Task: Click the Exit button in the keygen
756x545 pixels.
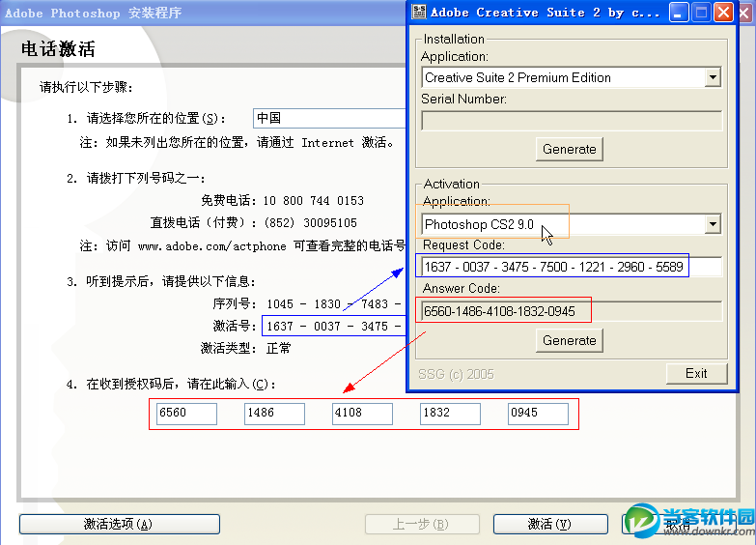Action: tap(696, 373)
